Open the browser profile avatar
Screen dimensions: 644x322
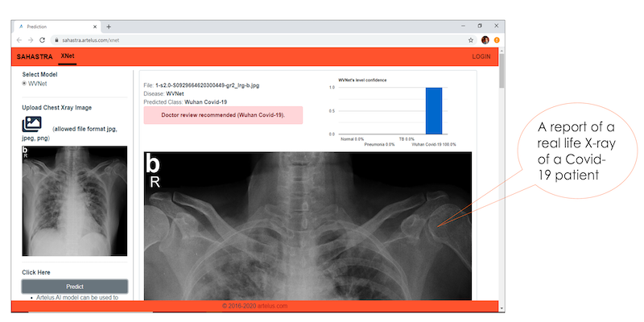coord(485,39)
